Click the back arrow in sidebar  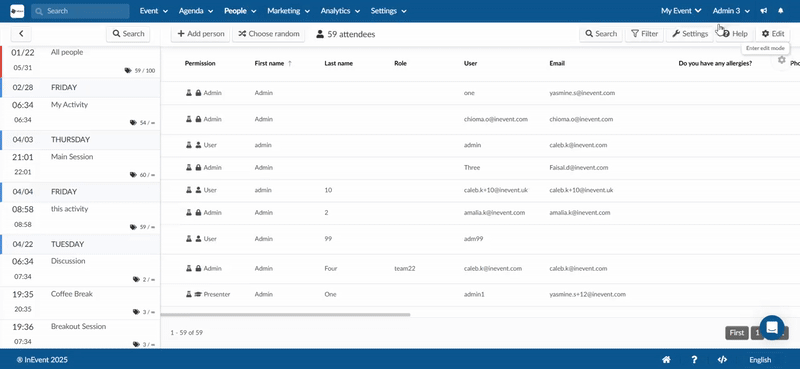click(21, 34)
